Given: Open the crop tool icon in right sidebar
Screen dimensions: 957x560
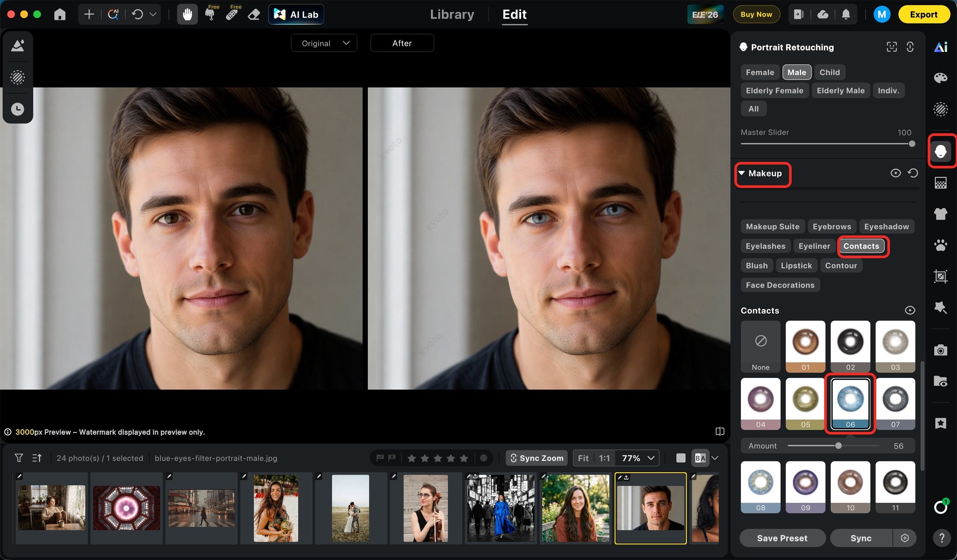Looking at the screenshot, I should click(941, 276).
